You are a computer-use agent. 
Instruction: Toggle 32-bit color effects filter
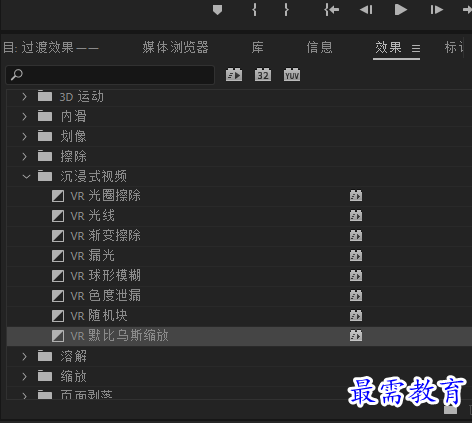tap(263, 75)
